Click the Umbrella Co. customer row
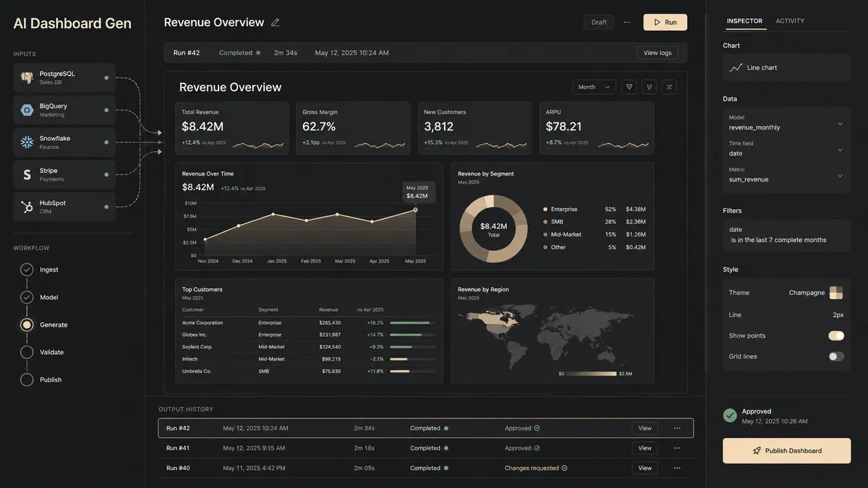Screen dimensions: 868x488 [309, 371]
